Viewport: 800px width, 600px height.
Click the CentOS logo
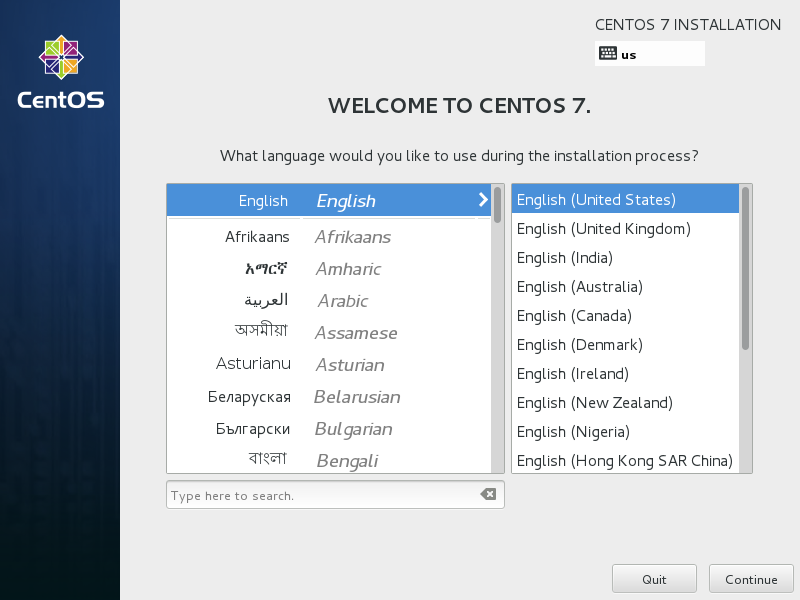click(61, 72)
